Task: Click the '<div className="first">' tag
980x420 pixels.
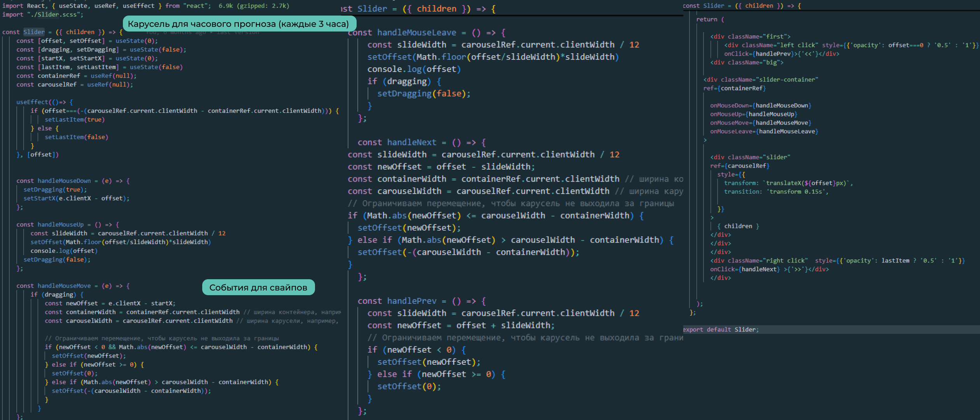Action: (750, 37)
